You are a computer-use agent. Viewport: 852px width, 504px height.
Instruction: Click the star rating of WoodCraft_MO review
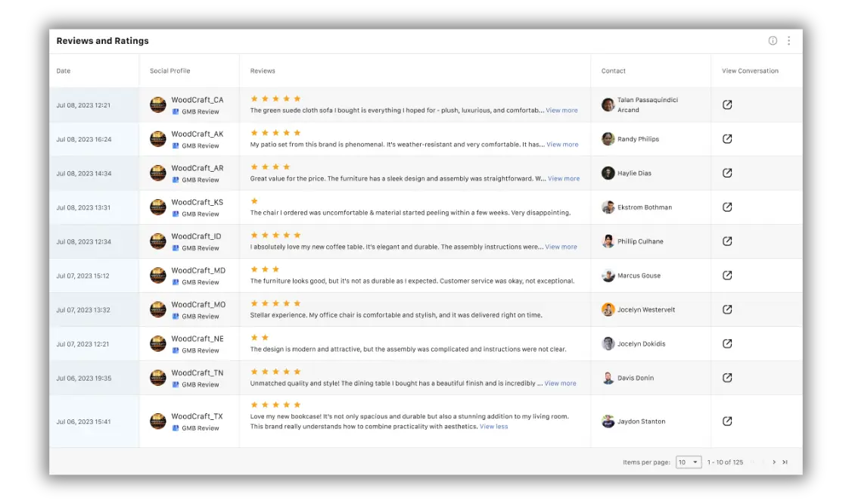(275, 303)
